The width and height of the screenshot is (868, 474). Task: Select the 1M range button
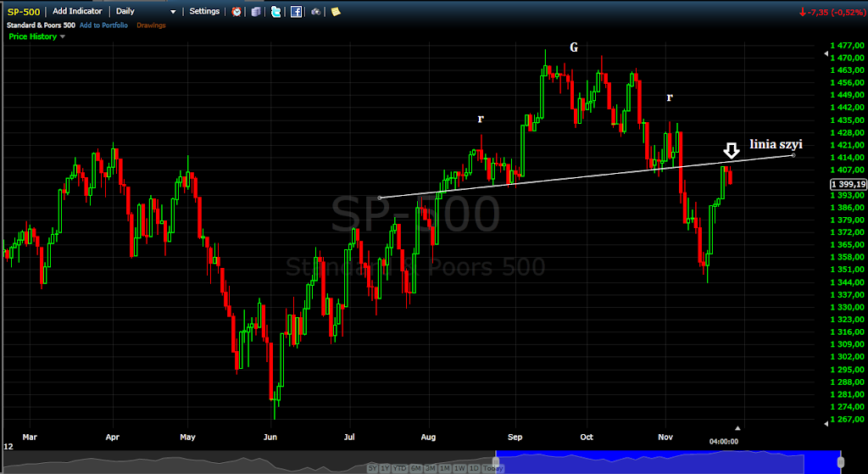(x=445, y=468)
